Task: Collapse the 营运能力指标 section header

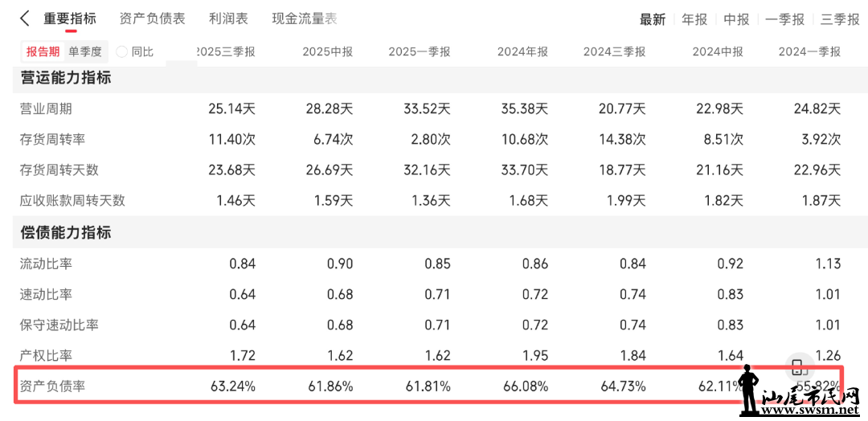Action: (x=66, y=78)
